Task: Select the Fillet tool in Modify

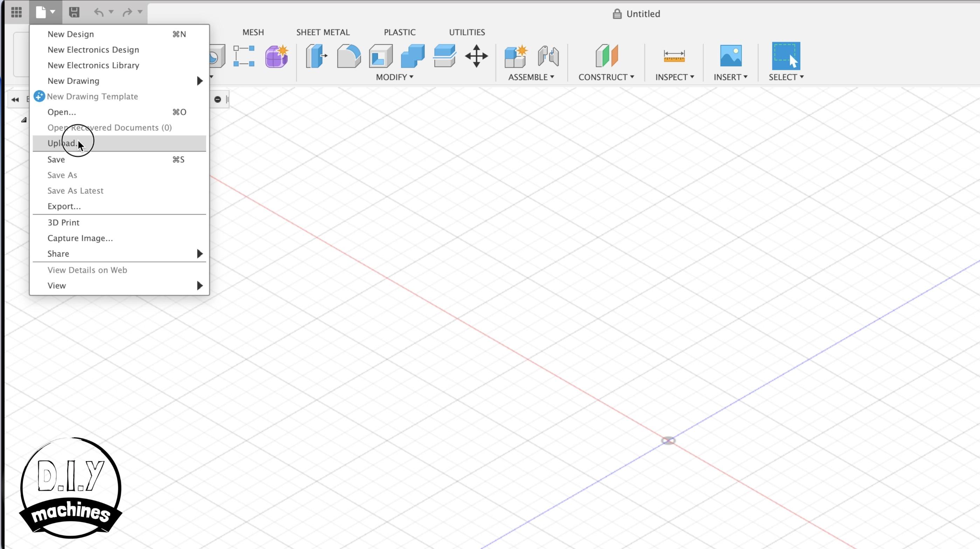Action: tap(348, 56)
